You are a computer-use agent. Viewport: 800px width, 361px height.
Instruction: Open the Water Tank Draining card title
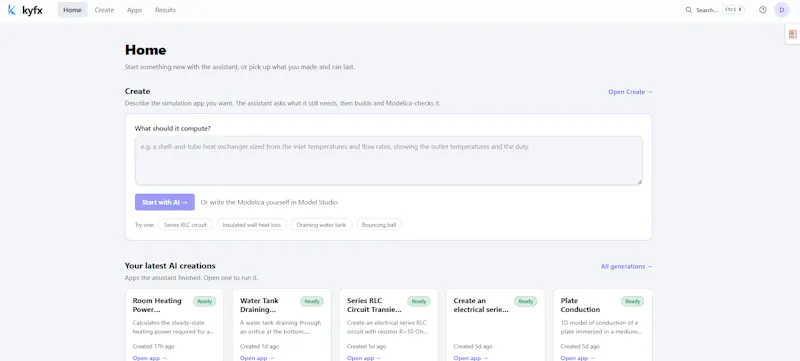point(259,305)
